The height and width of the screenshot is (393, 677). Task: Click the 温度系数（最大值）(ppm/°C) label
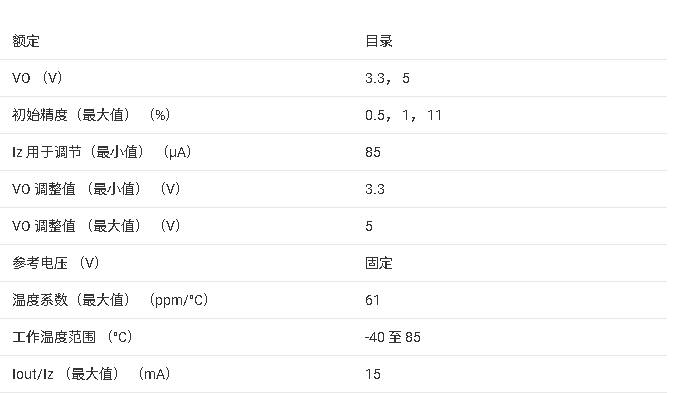pos(110,300)
